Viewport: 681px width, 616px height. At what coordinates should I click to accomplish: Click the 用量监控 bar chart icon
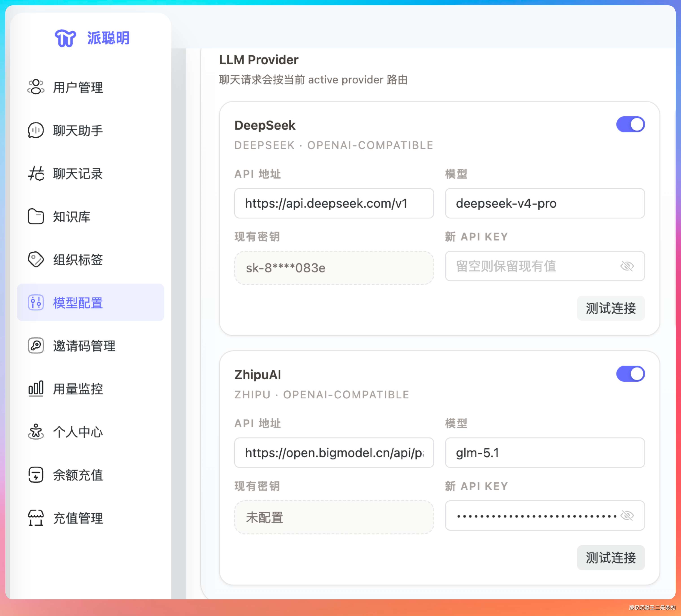36,389
